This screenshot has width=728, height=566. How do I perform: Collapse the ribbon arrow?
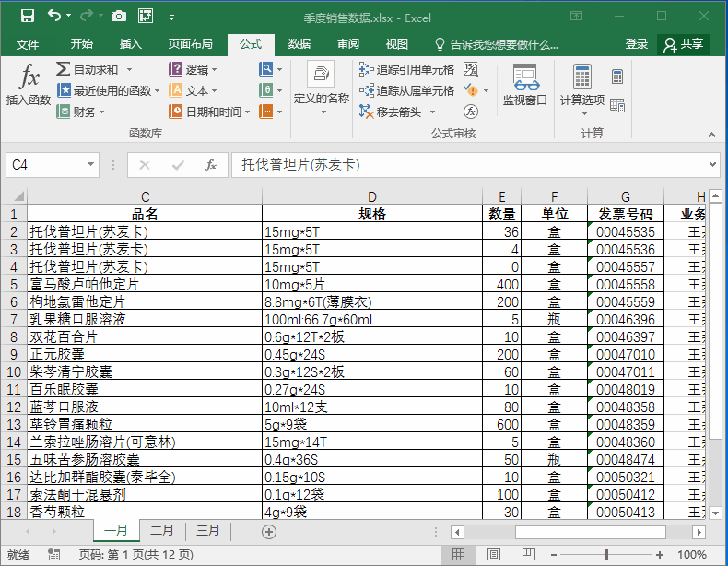coord(711,135)
